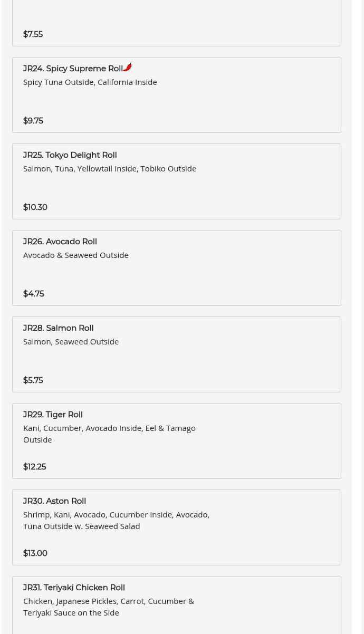This screenshot has height=634, width=364.
Task: Click the $13.00 Aston Roll price
Action: [35, 553]
